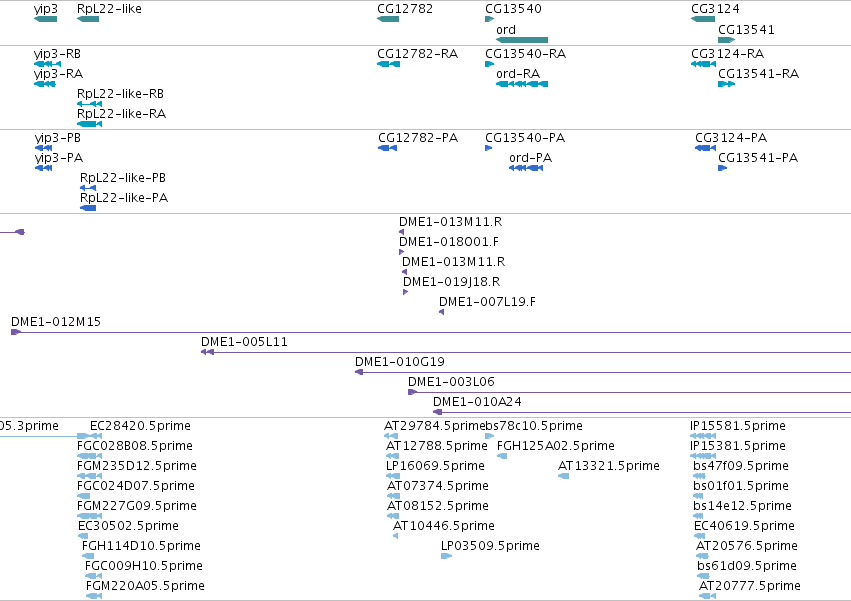This screenshot has width=851, height=601.
Task: Select the CG12782-PA protein glyph
Action: pos(388,148)
